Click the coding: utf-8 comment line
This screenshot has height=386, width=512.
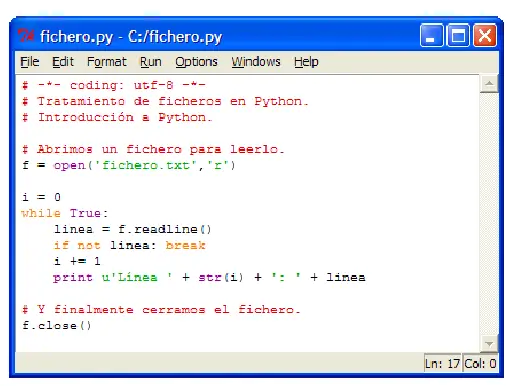click(114, 85)
